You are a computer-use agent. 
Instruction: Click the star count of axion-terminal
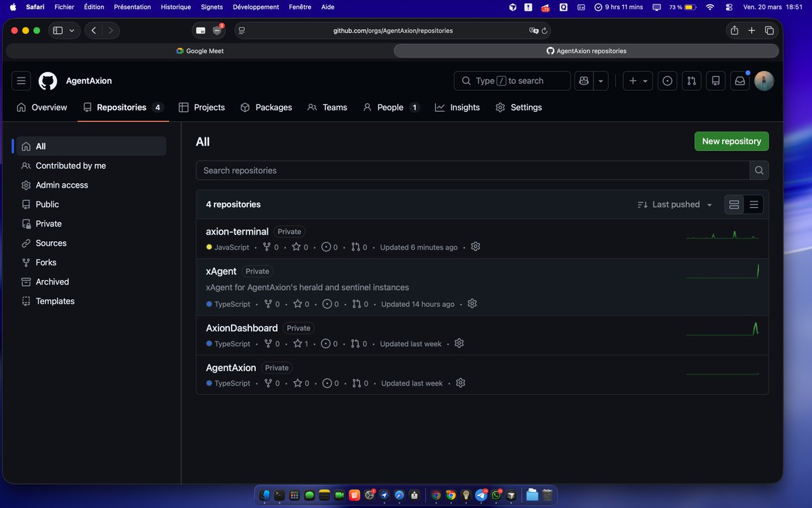tap(300, 247)
